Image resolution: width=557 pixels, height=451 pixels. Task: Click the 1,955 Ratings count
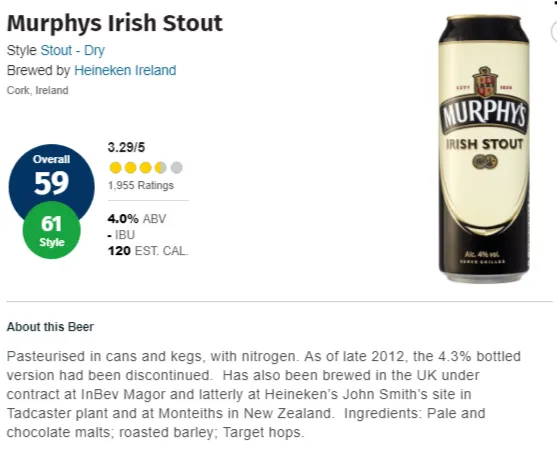pos(141,185)
